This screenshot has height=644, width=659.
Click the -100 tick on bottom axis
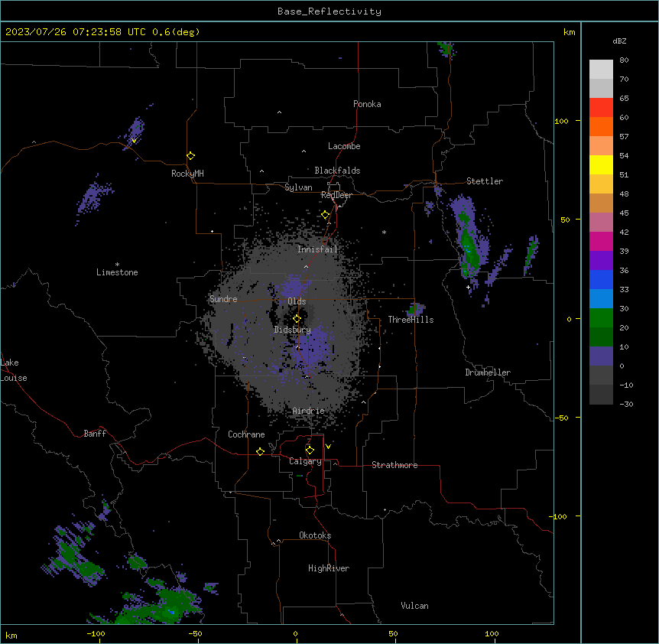(x=96, y=633)
